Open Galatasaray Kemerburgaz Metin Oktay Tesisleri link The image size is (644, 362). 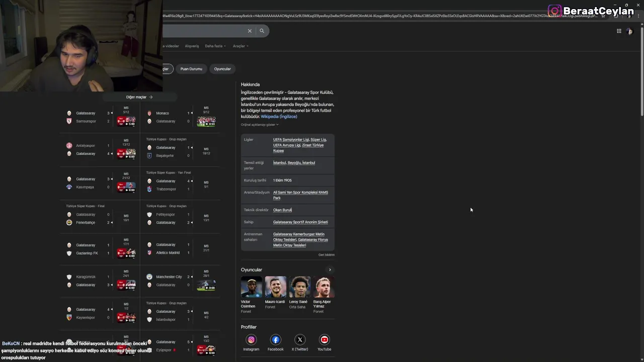(299, 237)
